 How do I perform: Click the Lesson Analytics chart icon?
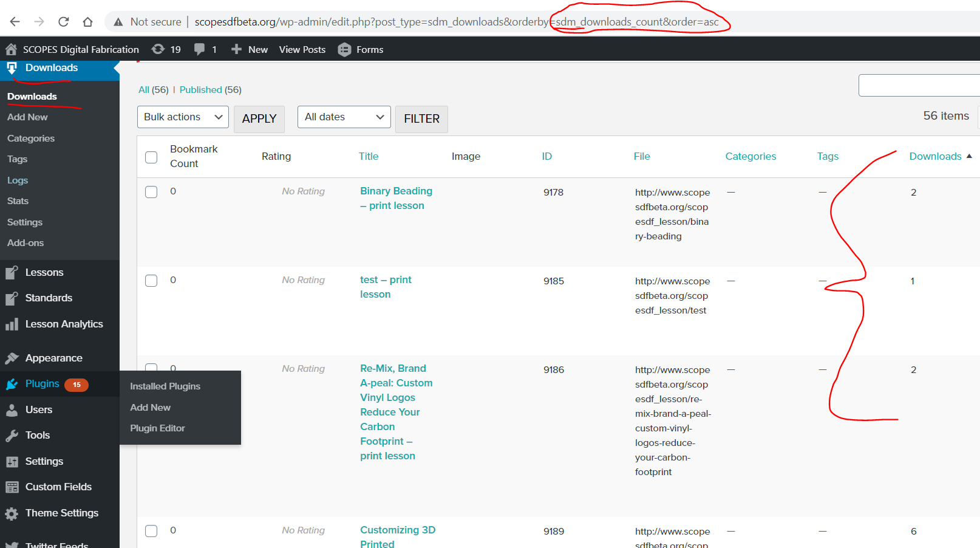[12, 324]
